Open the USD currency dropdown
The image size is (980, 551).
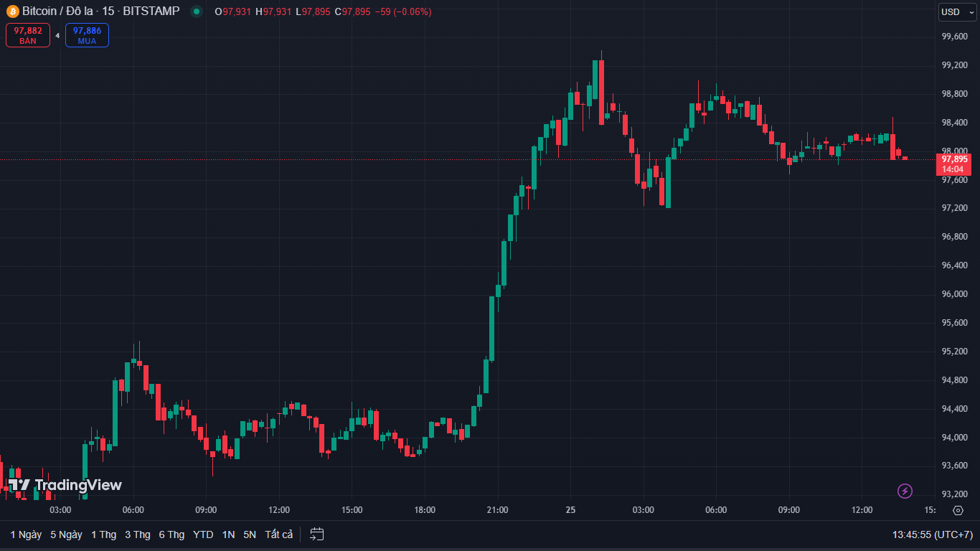click(957, 11)
